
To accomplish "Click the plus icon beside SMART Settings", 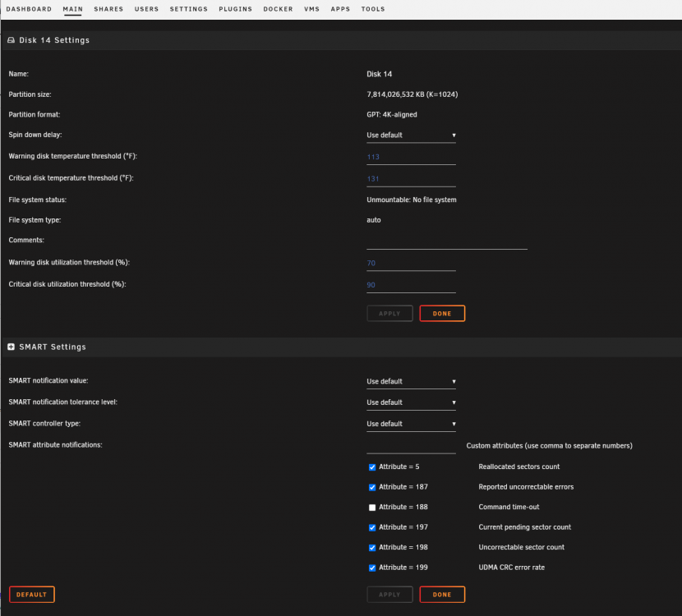I will 11,347.
